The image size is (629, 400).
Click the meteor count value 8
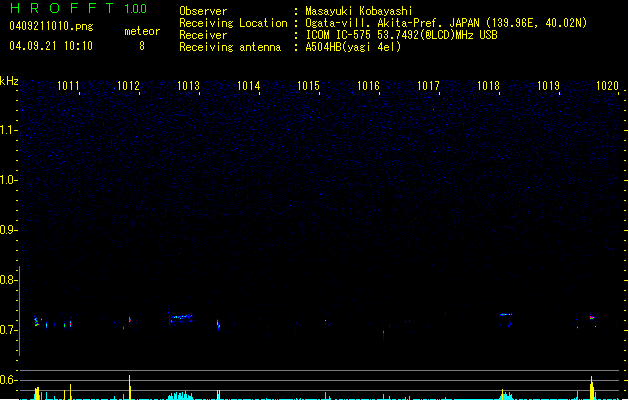(x=142, y=46)
